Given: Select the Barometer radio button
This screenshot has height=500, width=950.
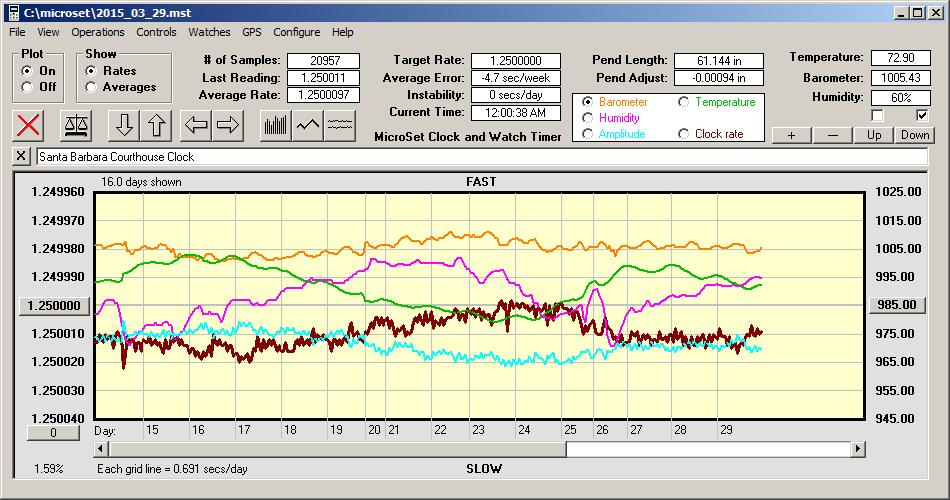Looking at the screenshot, I should click(x=587, y=102).
